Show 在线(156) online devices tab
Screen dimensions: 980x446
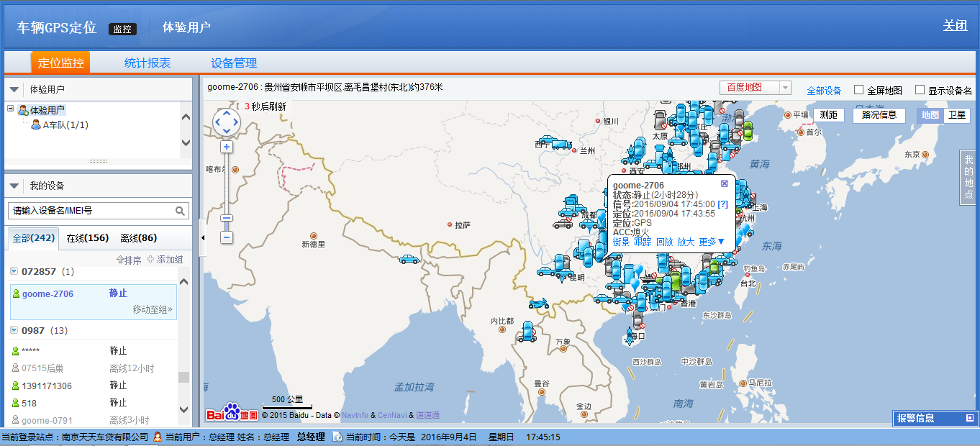[88, 238]
